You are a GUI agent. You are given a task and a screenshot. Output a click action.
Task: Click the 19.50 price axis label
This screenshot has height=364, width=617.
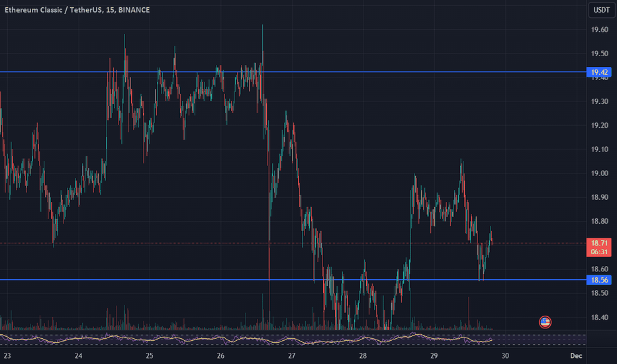[x=599, y=54]
